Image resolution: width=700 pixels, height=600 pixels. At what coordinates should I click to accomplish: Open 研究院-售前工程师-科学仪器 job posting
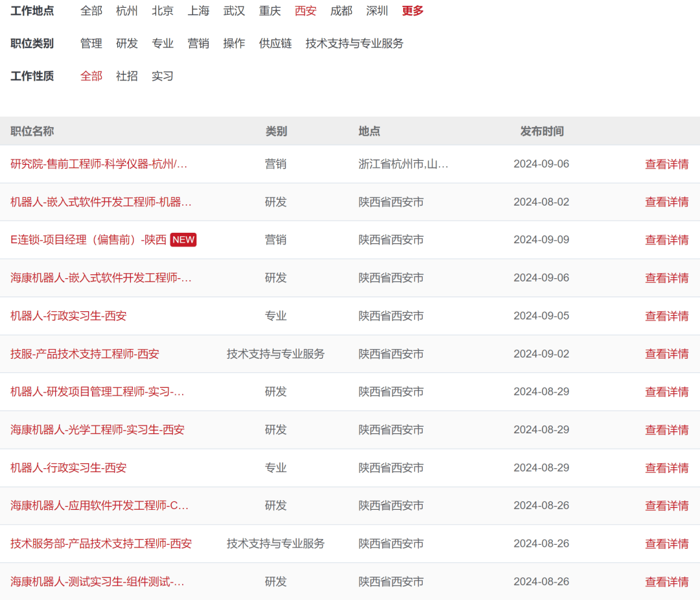point(99,164)
